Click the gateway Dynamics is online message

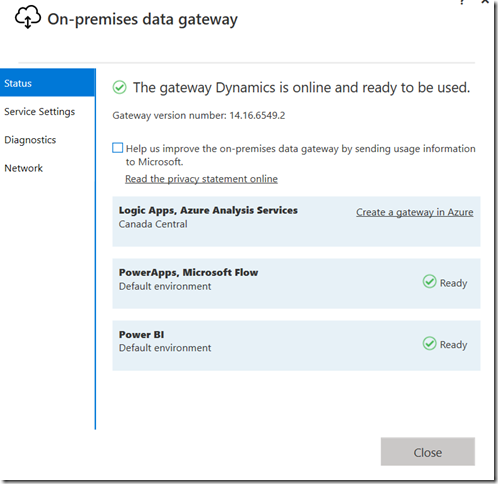[302, 88]
